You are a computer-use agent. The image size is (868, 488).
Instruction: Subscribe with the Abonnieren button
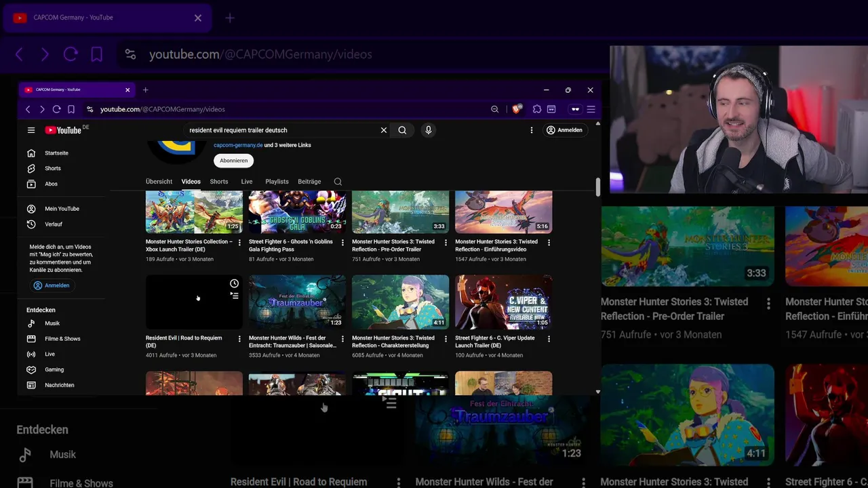pyautogui.click(x=233, y=161)
